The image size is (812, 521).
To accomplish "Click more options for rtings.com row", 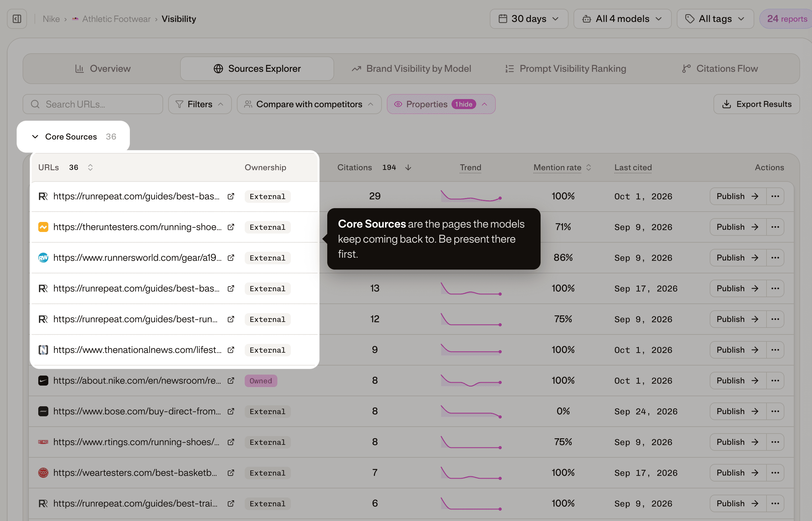I will pyautogui.click(x=775, y=442).
